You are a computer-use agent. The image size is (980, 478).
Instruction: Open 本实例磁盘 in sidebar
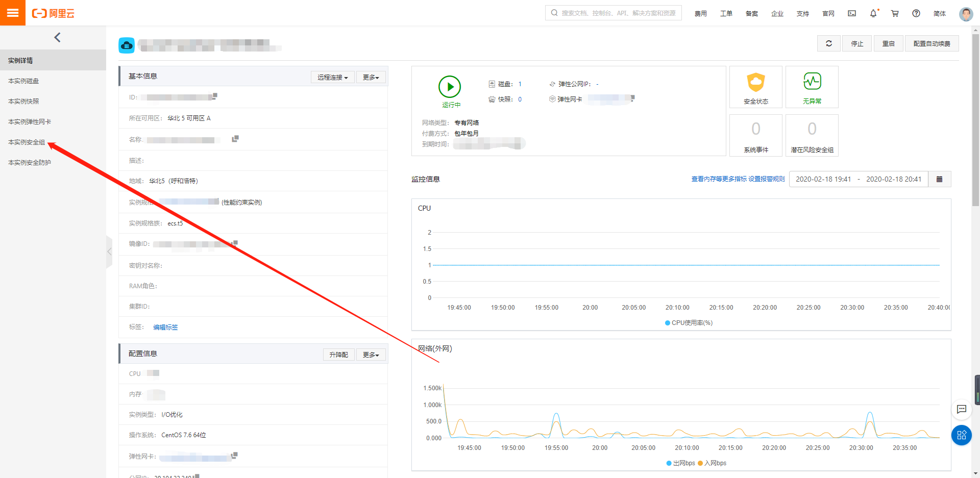[53, 81]
